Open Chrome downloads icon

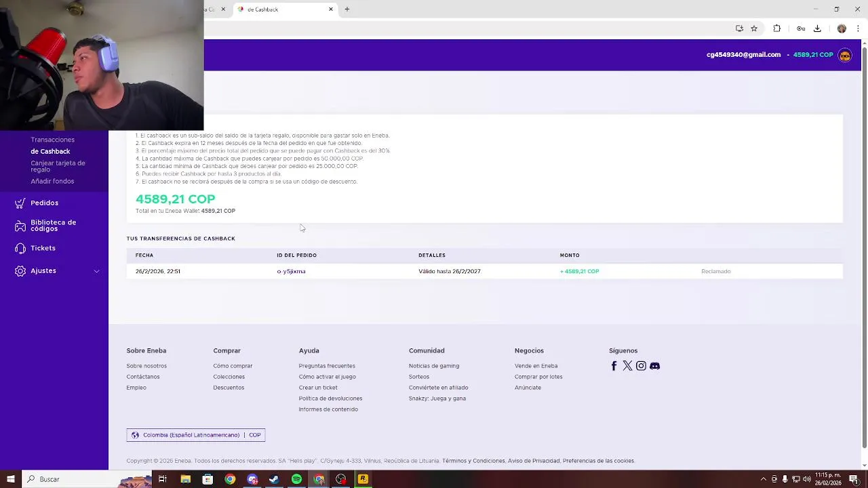click(817, 28)
